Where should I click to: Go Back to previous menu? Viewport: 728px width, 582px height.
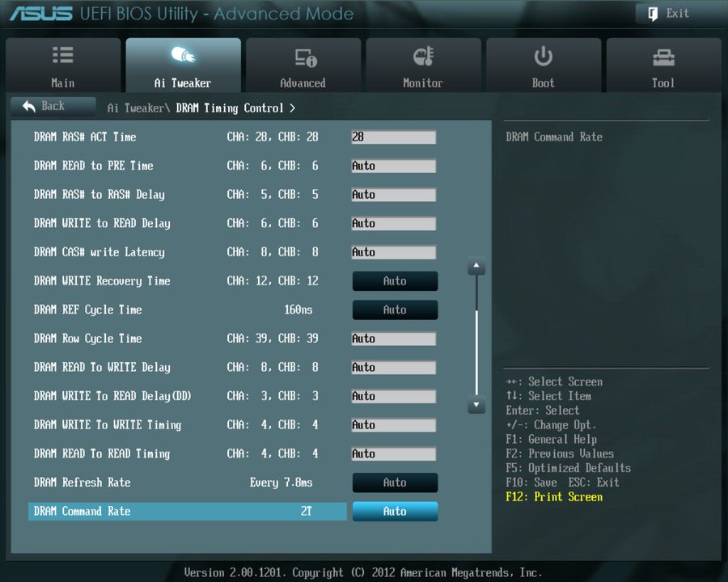click(53, 106)
